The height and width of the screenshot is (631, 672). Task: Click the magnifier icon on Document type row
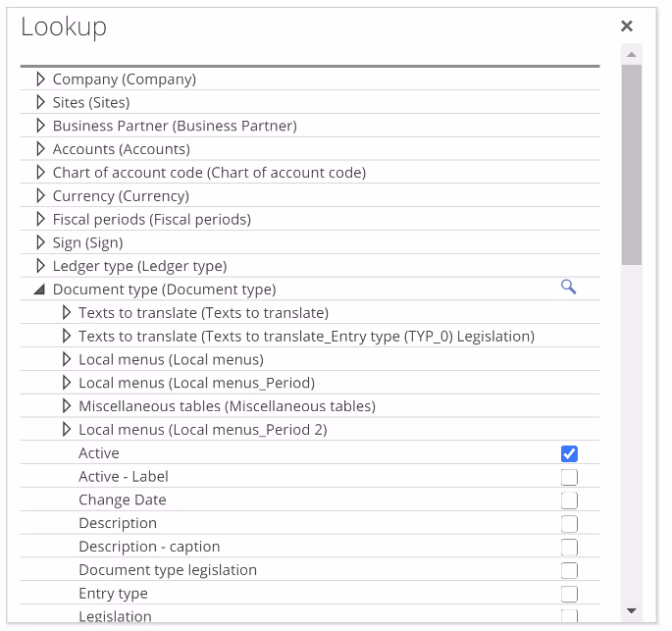pyautogui.click(x=568, y=287)
